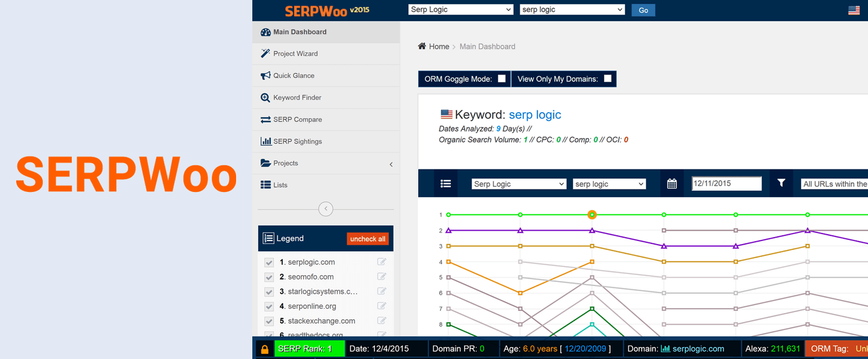Screen dimensions: 868x359
Task: Click the edit icon for starlogicsystems in Legend
Action: [x=381, y=291]
